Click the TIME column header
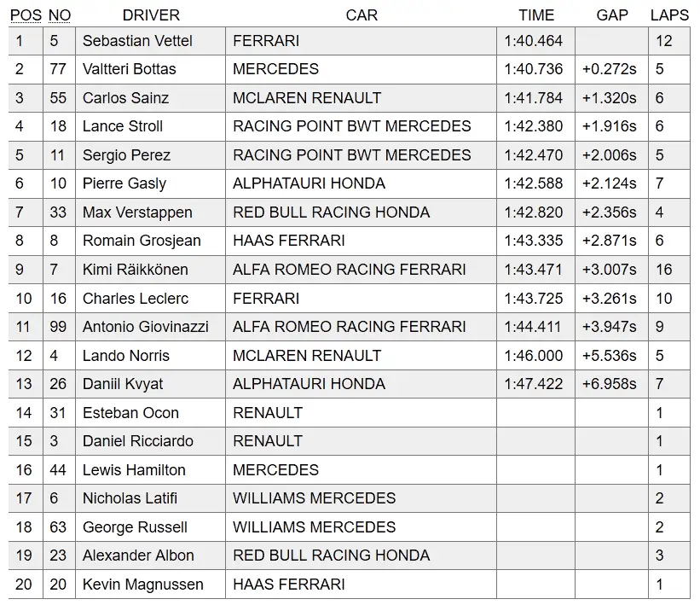Screen dimensions: 700x605 click(535, 15)
